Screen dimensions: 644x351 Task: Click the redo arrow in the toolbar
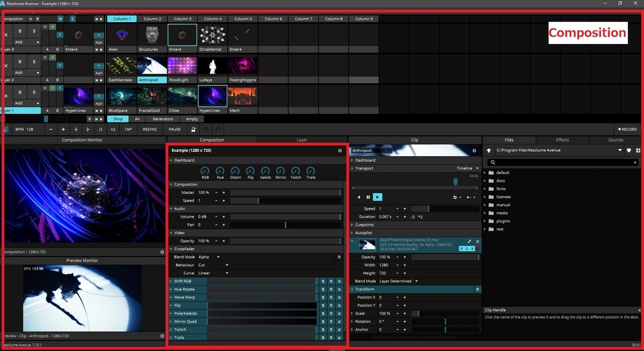coord(217,129)
